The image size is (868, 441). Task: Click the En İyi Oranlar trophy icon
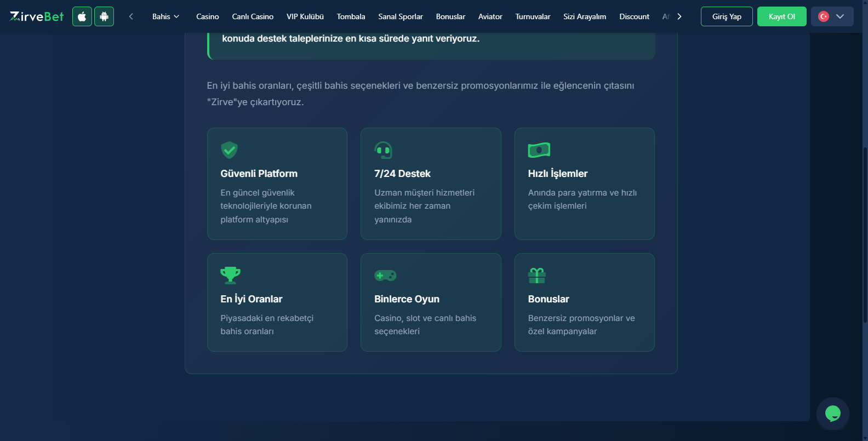coord(230,275)
